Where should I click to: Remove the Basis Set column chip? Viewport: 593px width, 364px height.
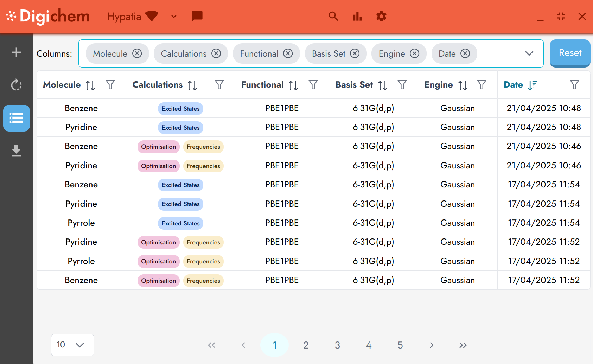tap(355, 53)
